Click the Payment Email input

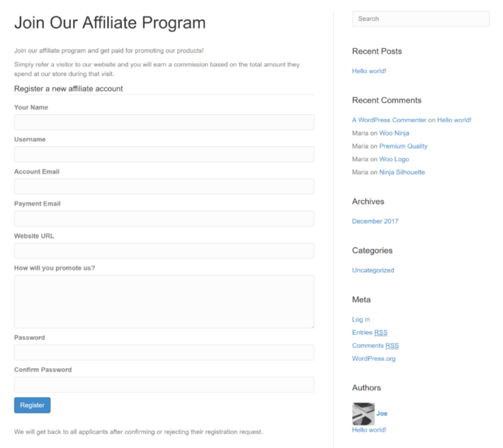pos(164,218)
